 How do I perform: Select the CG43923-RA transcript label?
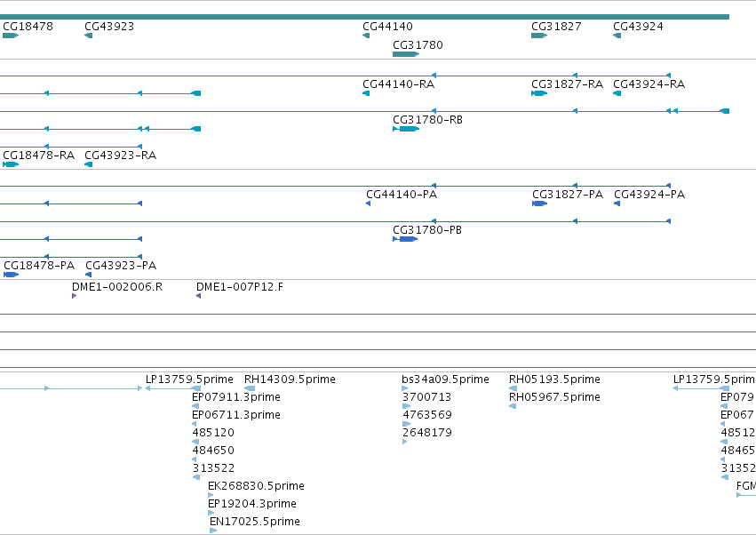tap(121, 156)
